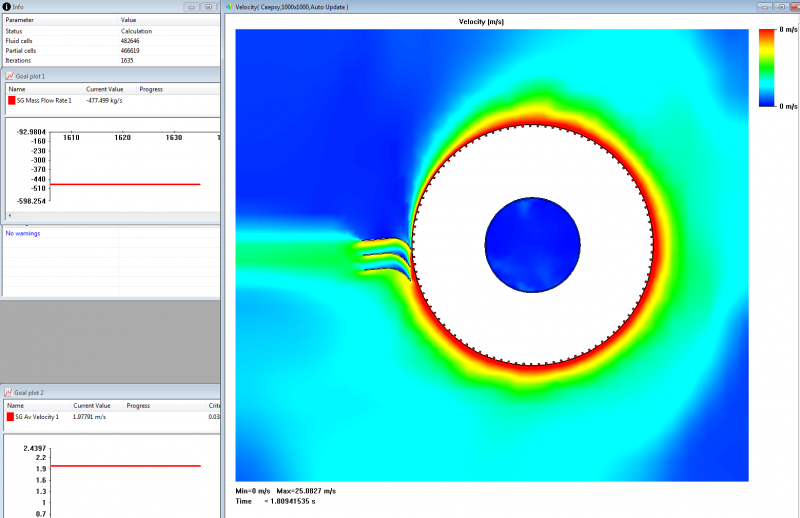Click the 2.4397 axis maximum in Goal plot 2
Image resolution: width=800 pixels, height=518 pixels.
point(35,448)
